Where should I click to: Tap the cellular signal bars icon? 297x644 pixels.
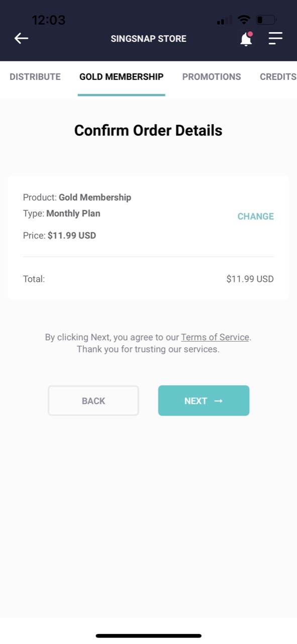click(224, 21)
